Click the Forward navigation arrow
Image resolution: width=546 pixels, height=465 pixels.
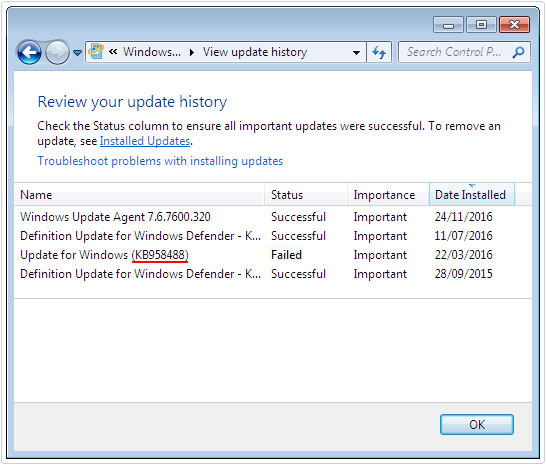[57, 53]
